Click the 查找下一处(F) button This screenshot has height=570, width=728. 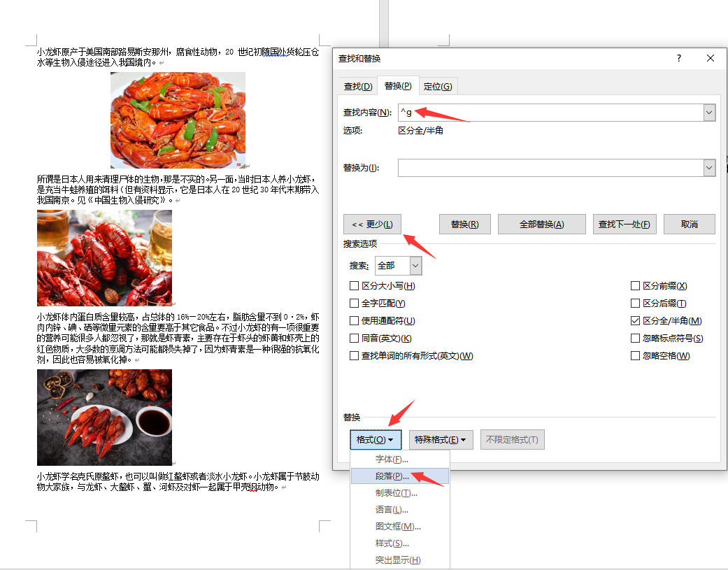[x=624, y=225]
